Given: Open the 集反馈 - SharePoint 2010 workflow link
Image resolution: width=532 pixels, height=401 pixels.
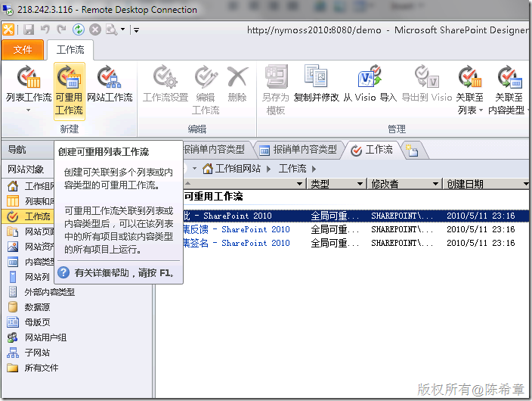Looking at the screenshot, I should click(237, 230).
